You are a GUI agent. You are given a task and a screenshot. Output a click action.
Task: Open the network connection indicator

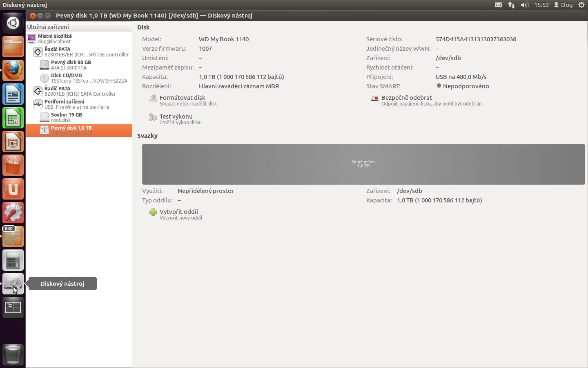click(x=512, y=5)
